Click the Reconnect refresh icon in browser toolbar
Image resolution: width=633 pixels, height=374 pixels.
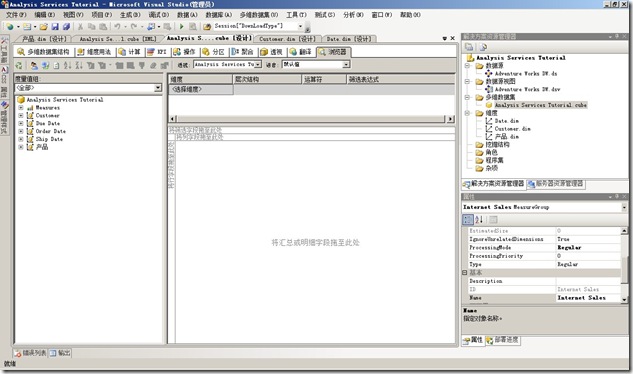click(x=19, y=65)
